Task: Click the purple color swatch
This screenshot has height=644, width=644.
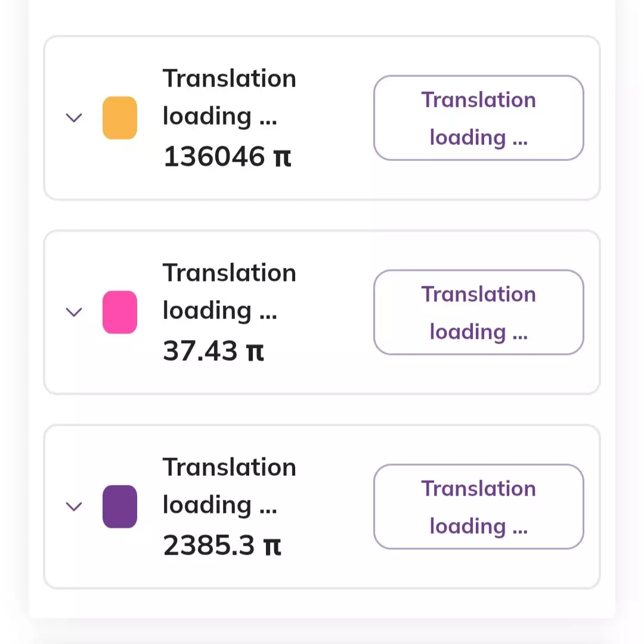Action: coord(120,506)
